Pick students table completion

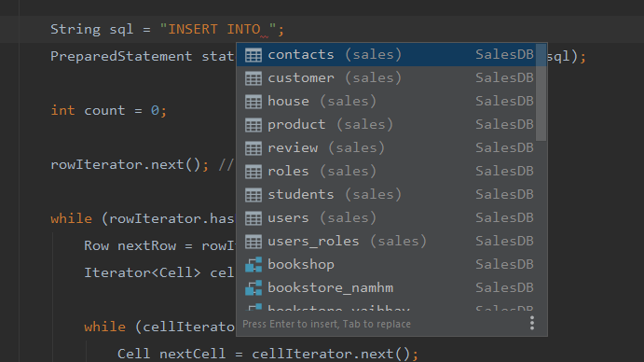click(x=386, y=195)
